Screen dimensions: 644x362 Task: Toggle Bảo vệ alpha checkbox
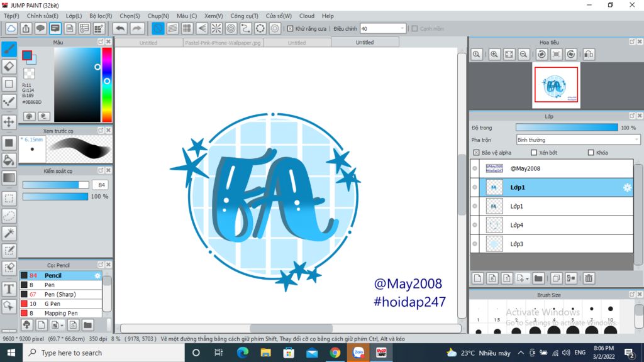476,153
